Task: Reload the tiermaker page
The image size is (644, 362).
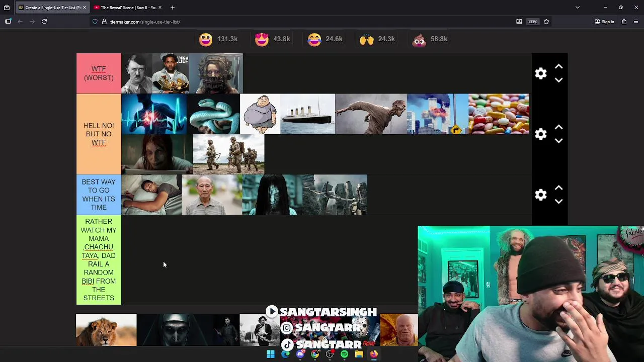Action: coord(44,22)
